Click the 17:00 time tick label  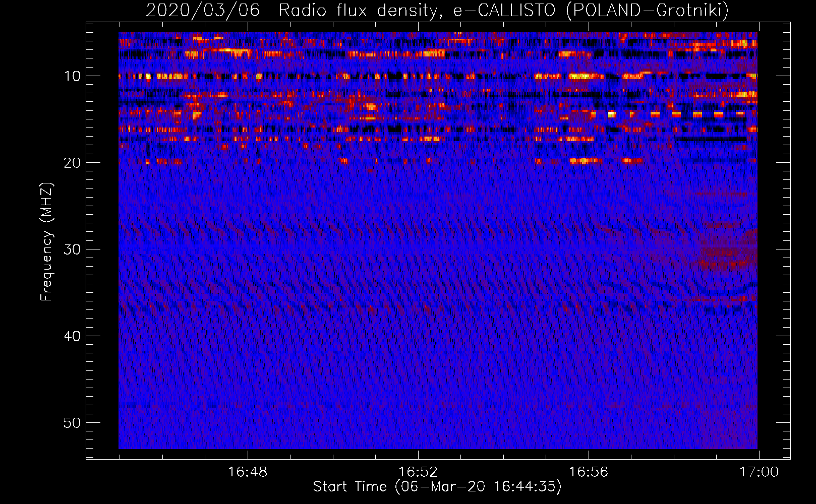coord(759,472)
